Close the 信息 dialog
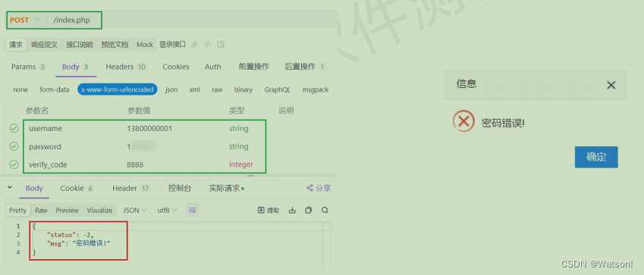Viewport: 644px width, 275px height. (611, 85)
